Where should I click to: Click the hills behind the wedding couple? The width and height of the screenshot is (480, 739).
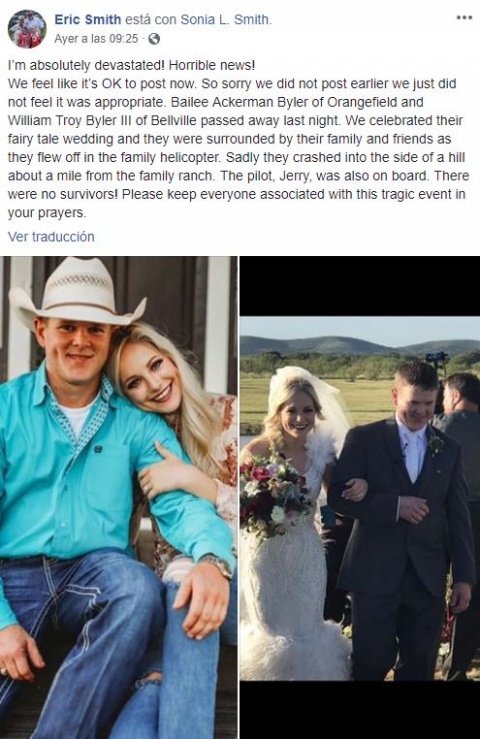click(x=360, y=346)
